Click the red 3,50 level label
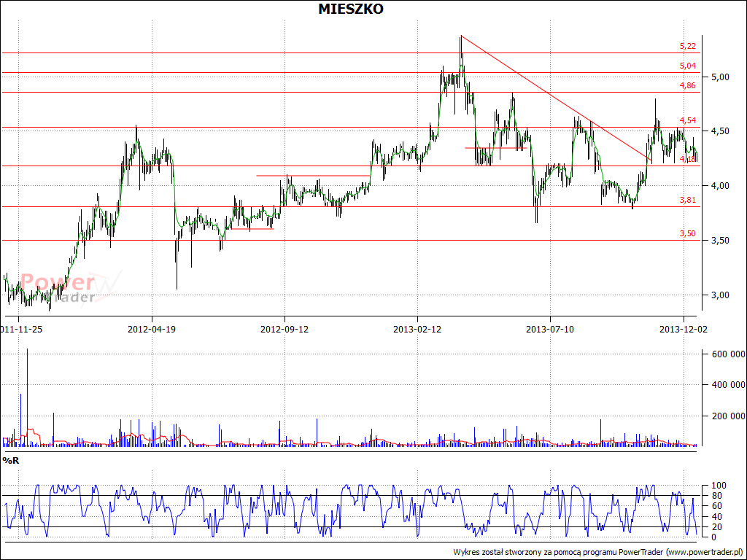Image resolution: width=747 pixels, height=560 pixels. pos(687,234)
